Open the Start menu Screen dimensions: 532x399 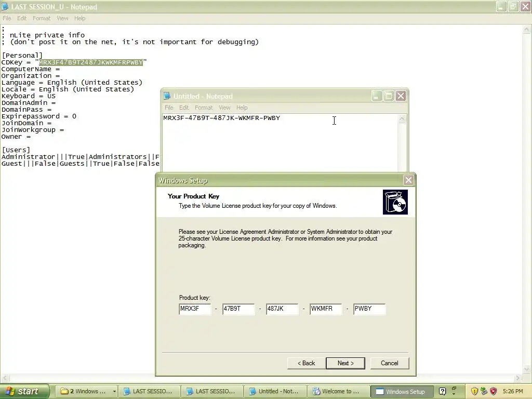pyautogui.click(x=24, y=391)
